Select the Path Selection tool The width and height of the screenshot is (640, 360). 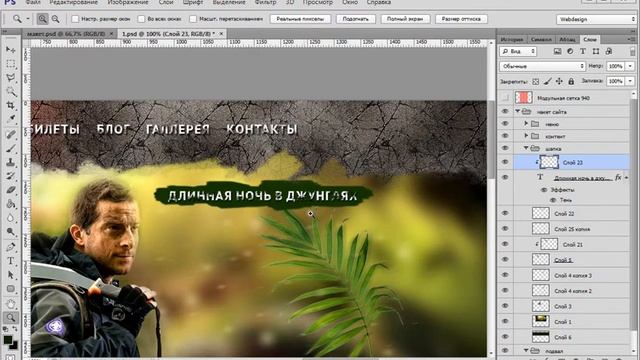coord(11,275)
